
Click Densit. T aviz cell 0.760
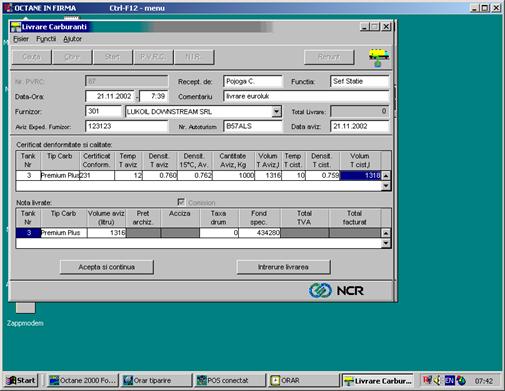click(x=160, y=175)
